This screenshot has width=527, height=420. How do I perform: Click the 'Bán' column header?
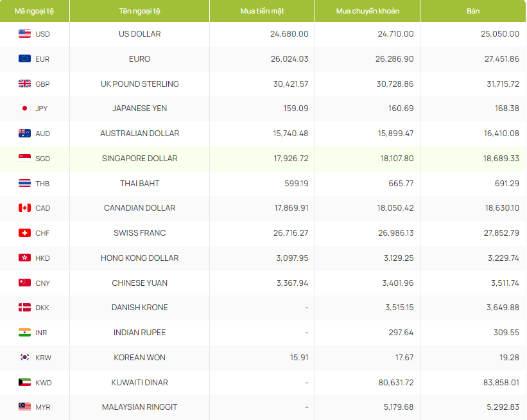point(473,11)
